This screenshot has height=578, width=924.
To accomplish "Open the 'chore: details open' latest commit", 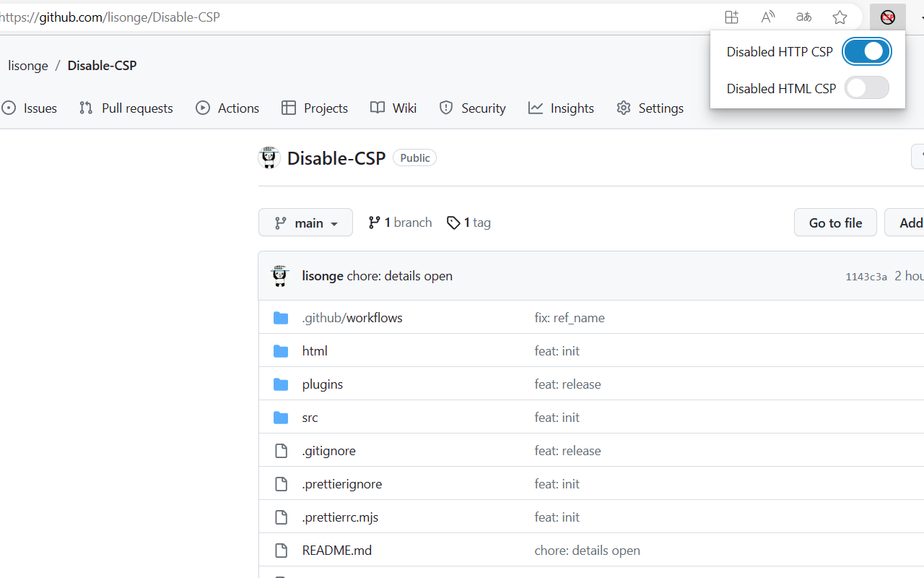I will (x=400, y=275).
